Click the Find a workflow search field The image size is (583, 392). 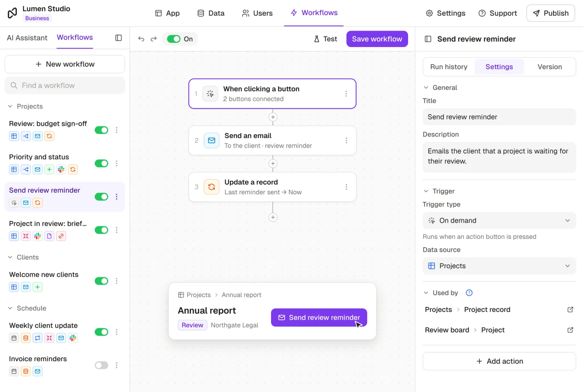64,86
